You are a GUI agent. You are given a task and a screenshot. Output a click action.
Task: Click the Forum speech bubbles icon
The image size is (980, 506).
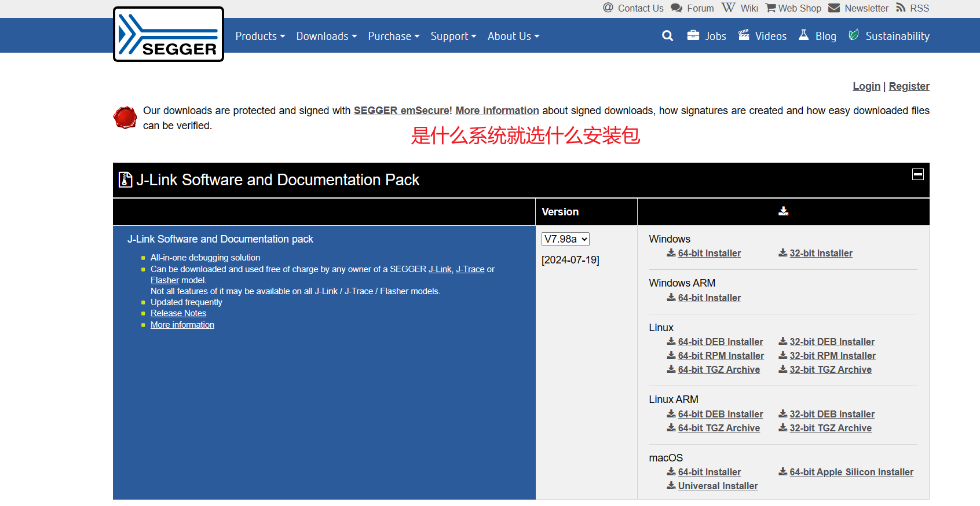tap(677, 8)
